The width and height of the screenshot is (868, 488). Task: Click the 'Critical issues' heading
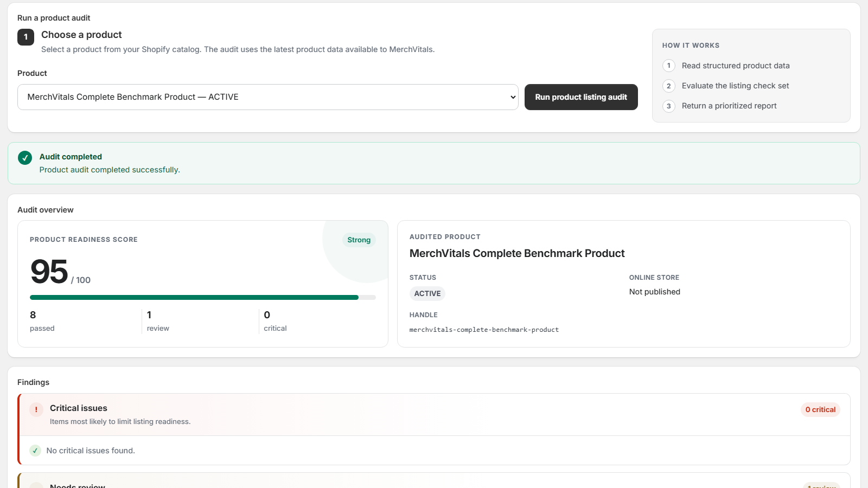click(x=79, y=408)
